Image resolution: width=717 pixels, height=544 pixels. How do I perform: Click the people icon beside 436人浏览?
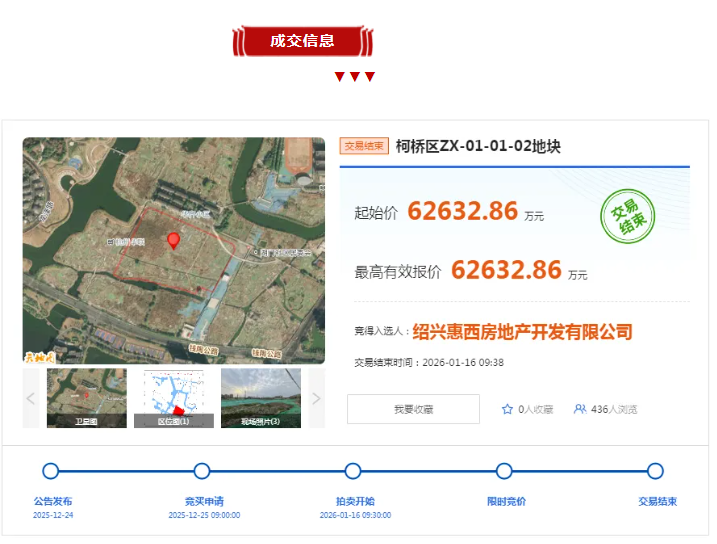point(580,409)
